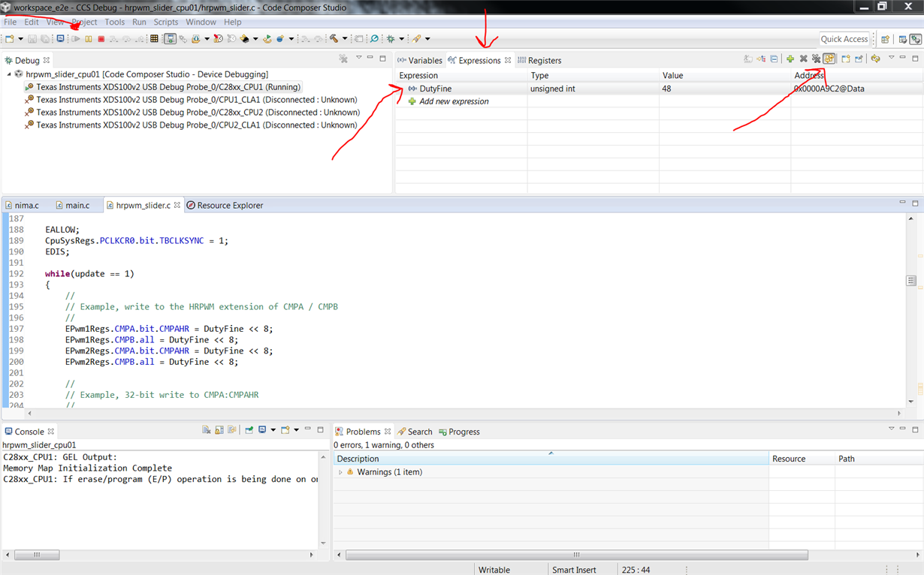
Task: Click Pin Console icon in Console toolbar
Action: (249, 430)
